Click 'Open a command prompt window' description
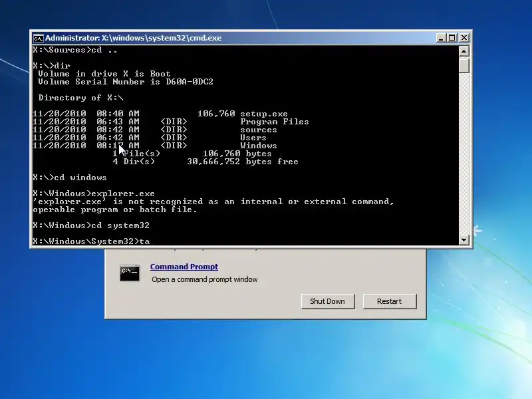This screenshot has width=532, height=399. pos(205,279)
